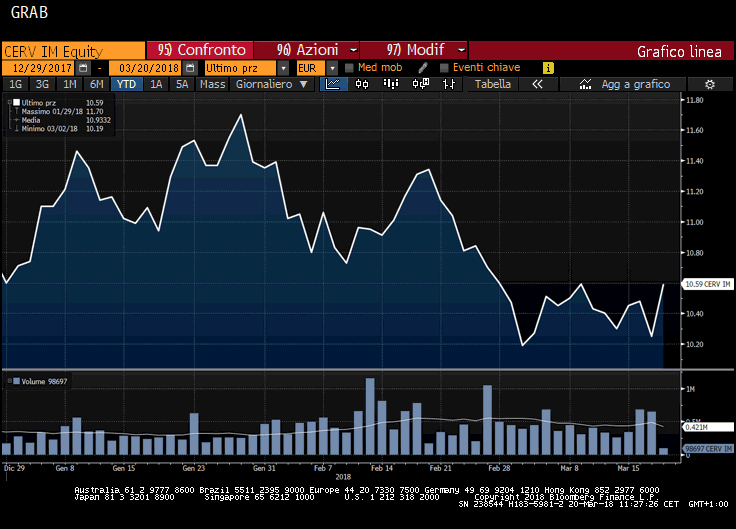Image resolution: width=736 pixels, height=529 pixels.
Task: Open the Giornaliero periodicity dropdown
Action: (x=271, y=84)
